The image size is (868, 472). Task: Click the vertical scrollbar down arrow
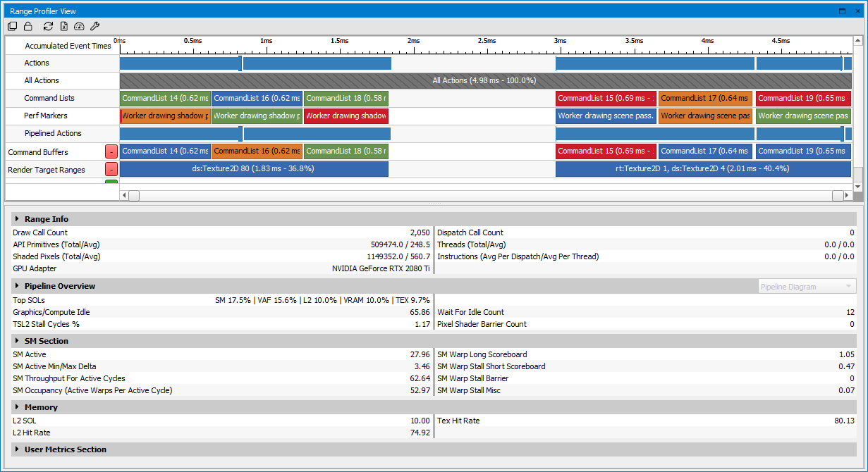point(857,187)
